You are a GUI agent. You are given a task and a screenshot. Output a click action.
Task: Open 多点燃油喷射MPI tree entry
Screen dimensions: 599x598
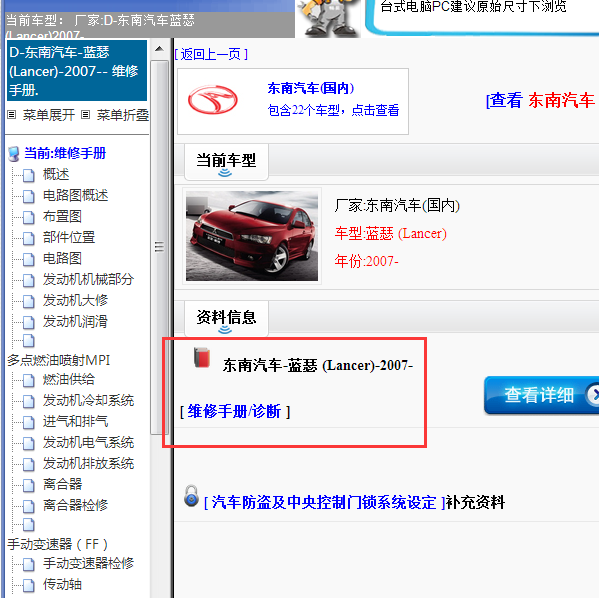click(x=58, y=360)
